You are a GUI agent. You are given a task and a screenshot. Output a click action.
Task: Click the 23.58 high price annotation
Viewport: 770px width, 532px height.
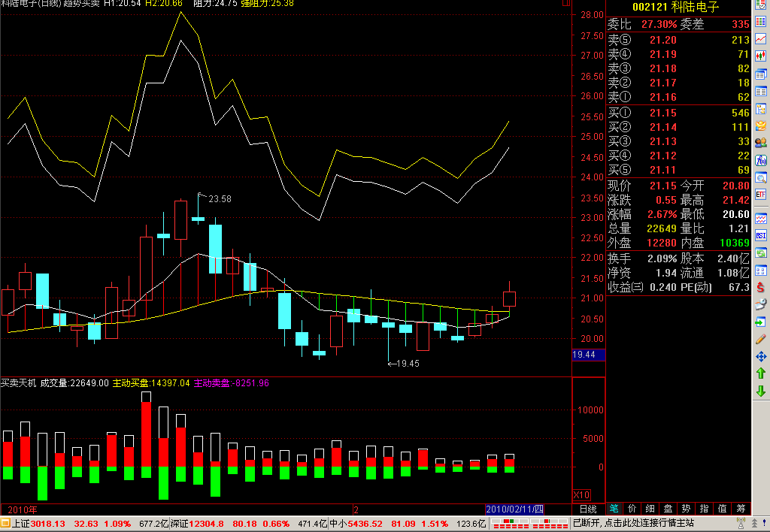[220, 199]
